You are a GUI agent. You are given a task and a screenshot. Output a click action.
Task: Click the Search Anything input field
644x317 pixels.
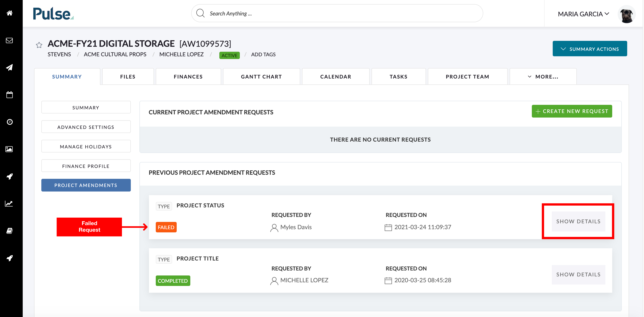click(337, 13)
